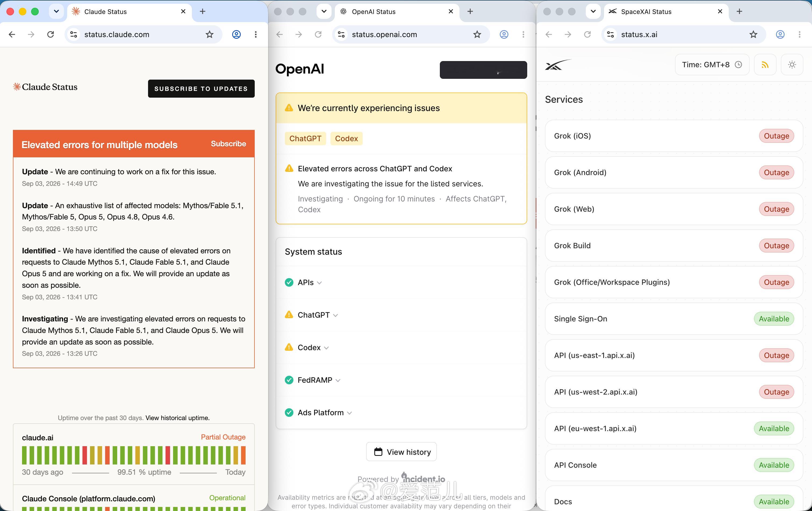The height and width of the screenshot is (511, 812).
Task: Open a new tab in the Claude Status window
Action: [x=202, y=12]
